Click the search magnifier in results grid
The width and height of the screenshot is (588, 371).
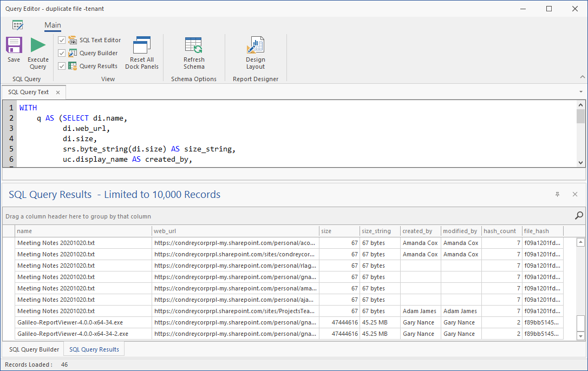579,216
